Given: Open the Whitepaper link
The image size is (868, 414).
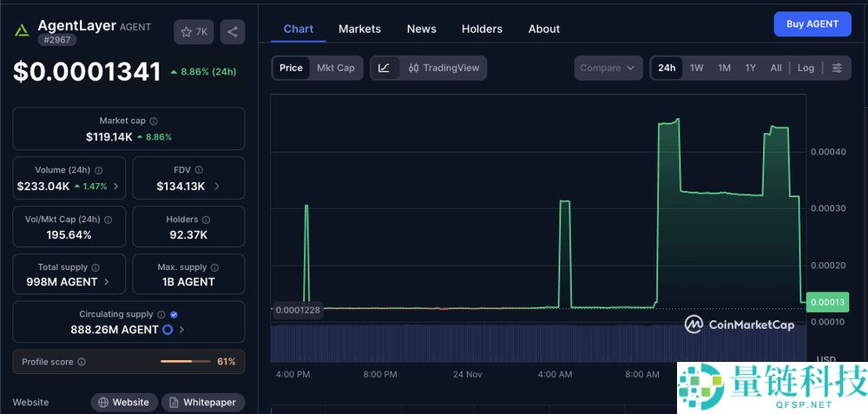Looking at the screenshot, I should point(203,403).
